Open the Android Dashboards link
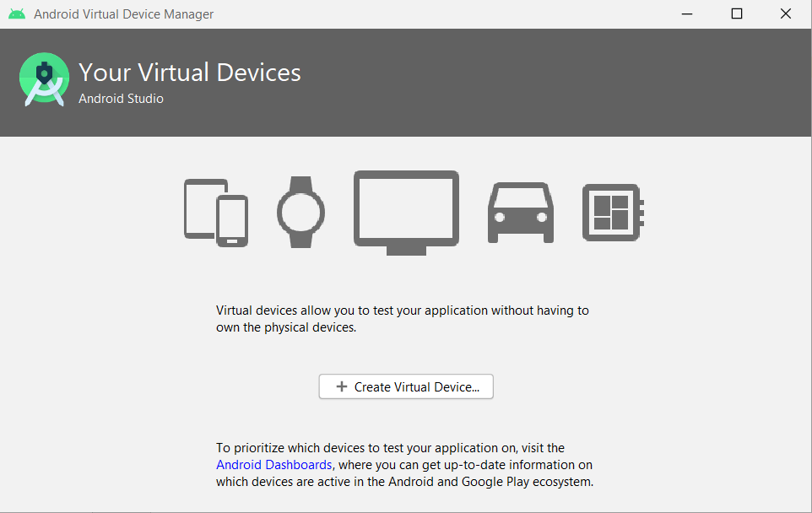This screenshot has height=513, width=812. 274,465
